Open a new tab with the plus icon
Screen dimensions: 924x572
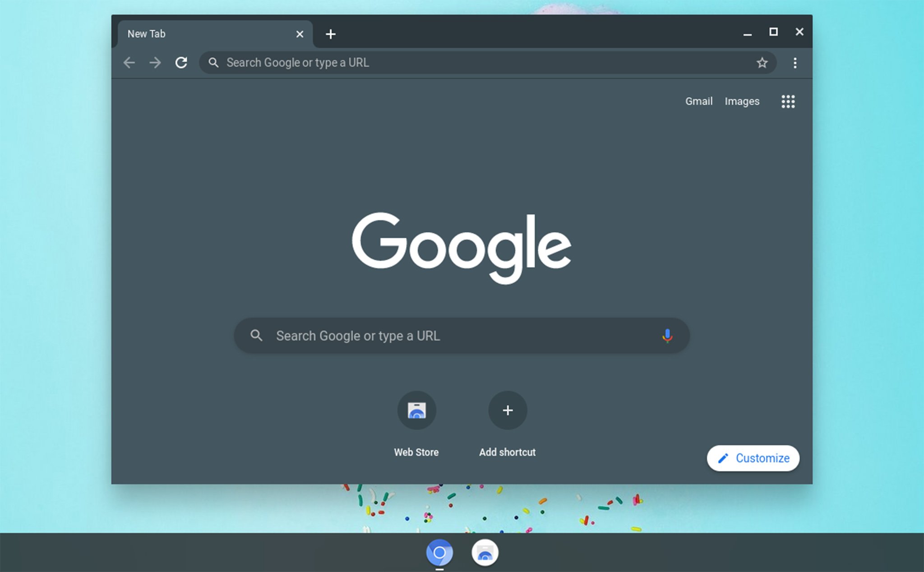331,34
